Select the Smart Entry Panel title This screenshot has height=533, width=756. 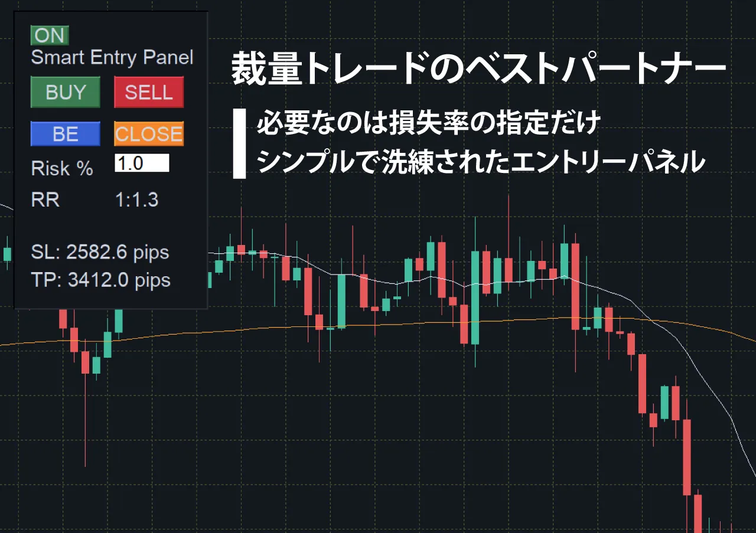pos(112,58)
